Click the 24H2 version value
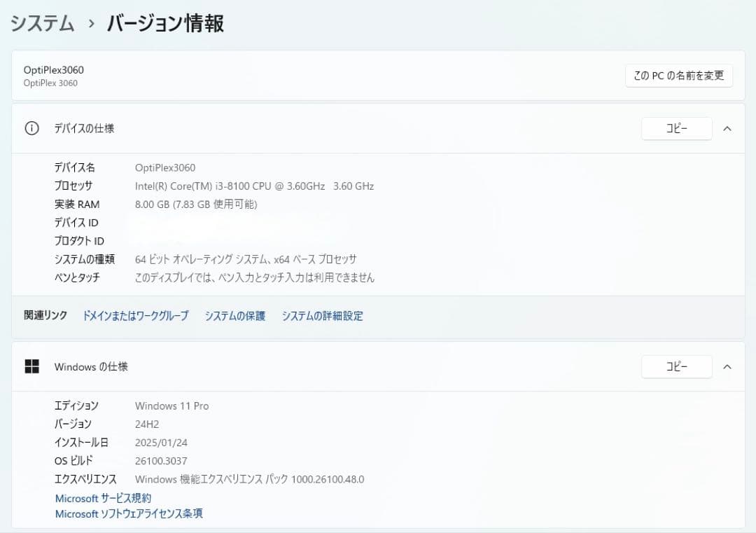The width and height of the screenshot is (756, 533). tap(148, 424)
